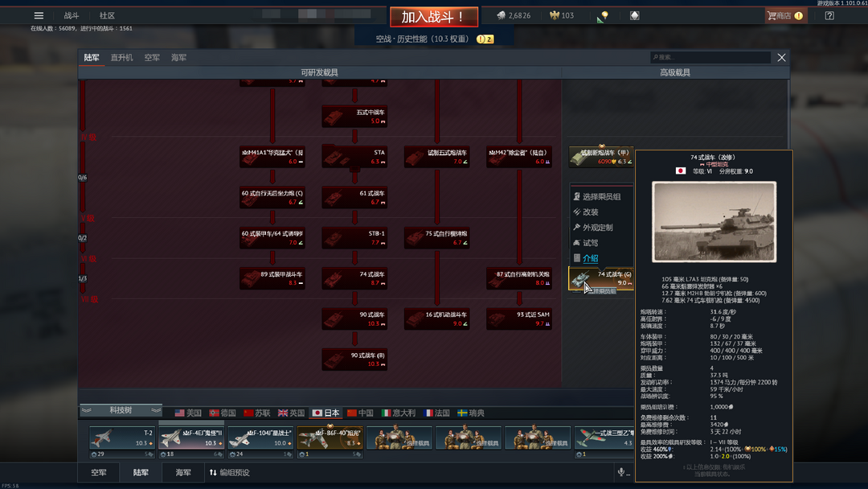Select the STA vehicle group
Viewport: 868px width, 489px height.
point(354,157)
